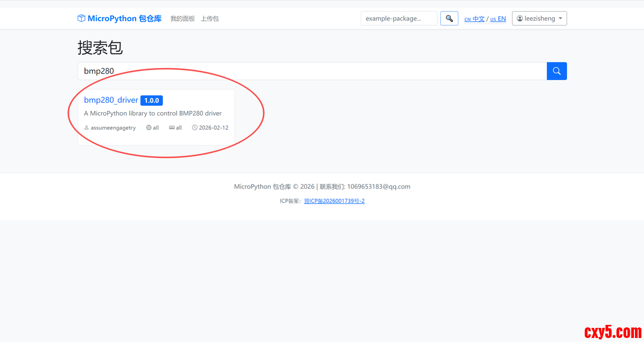Viewport: 644px width, 342px height.
Task: Click the board icon with second "all" label
Action: pos(172,128)
